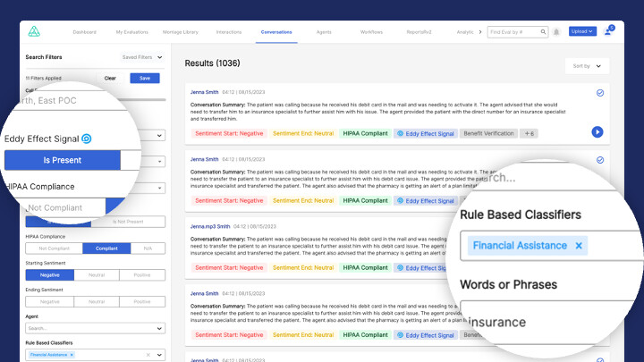Click Sentiment End: Neutral on first result
This screenshot has width=644, height=362.
[303, 133]
